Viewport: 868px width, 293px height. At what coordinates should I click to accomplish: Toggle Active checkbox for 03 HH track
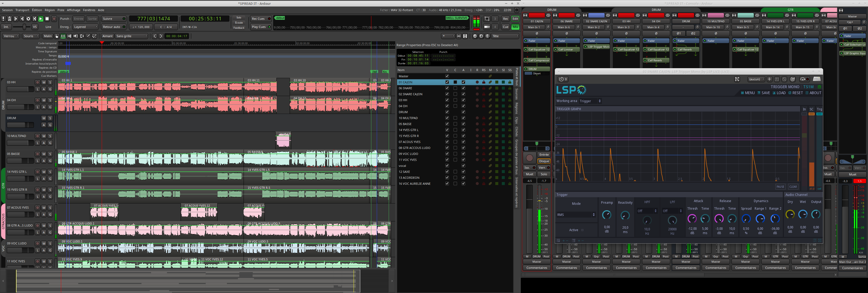point(463,100)
